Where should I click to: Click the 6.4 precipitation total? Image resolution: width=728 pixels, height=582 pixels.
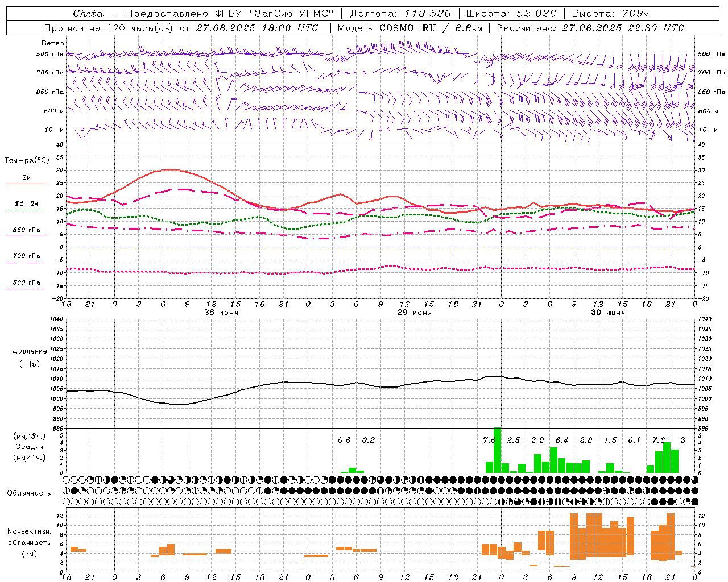[562, 440]
